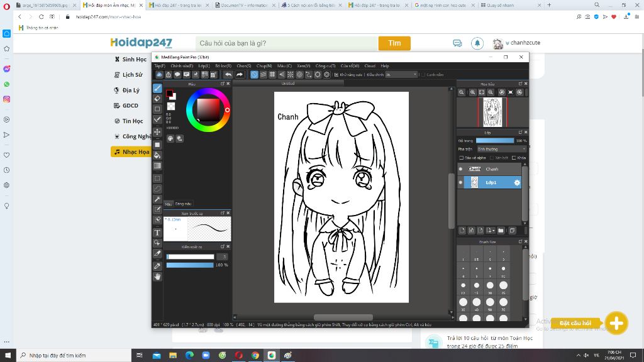Open the Tệp (File) menu
This screenshot has width=644, height=362.
pyautogui.click(x=160, y=65)
